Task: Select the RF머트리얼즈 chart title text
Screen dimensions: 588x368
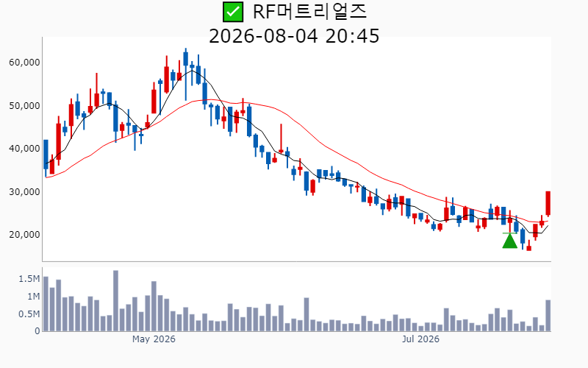Action: pos(309,12)
